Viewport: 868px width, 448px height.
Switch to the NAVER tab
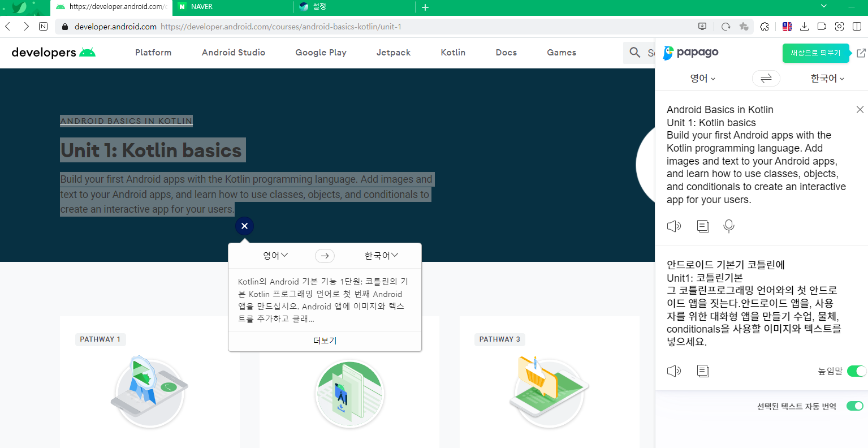232,7
